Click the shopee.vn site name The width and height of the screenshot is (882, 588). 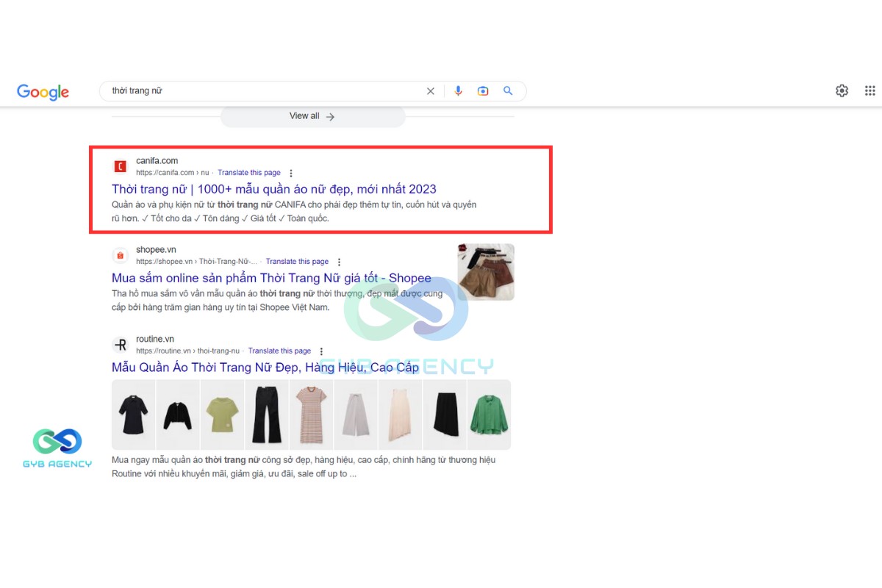156,249
